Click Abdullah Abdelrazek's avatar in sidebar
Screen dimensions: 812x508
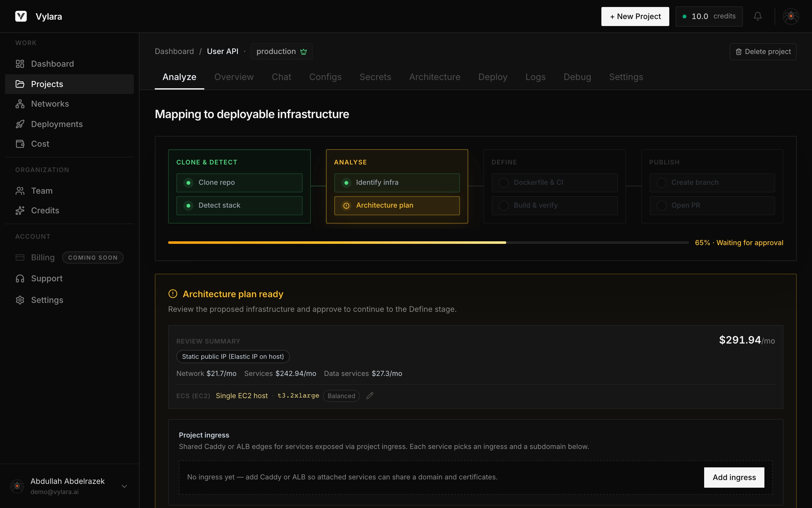point(17,486)
